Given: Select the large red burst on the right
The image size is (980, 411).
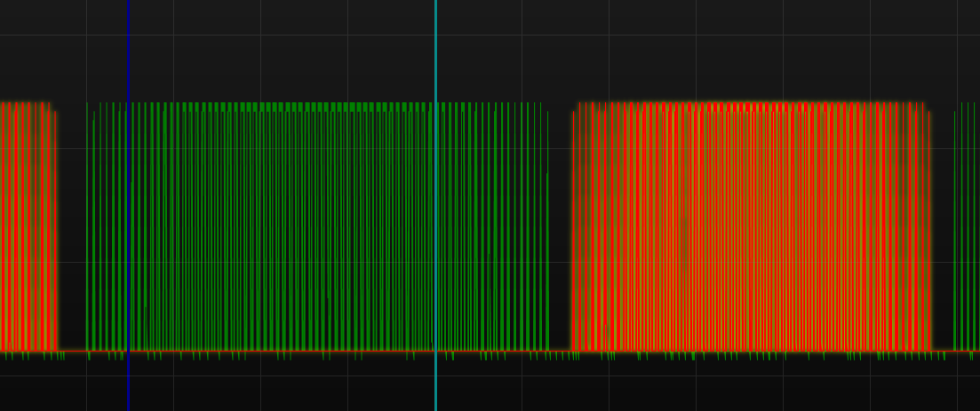Looking at the screenshot, I should click(x=751, y=226).
